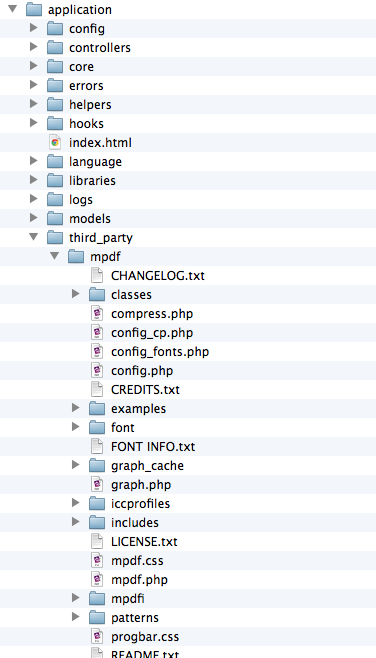This screenshot has height=658, width=376.
Task: Click the config folder icon
Action: pyautogui.click(x=55, y=29)
